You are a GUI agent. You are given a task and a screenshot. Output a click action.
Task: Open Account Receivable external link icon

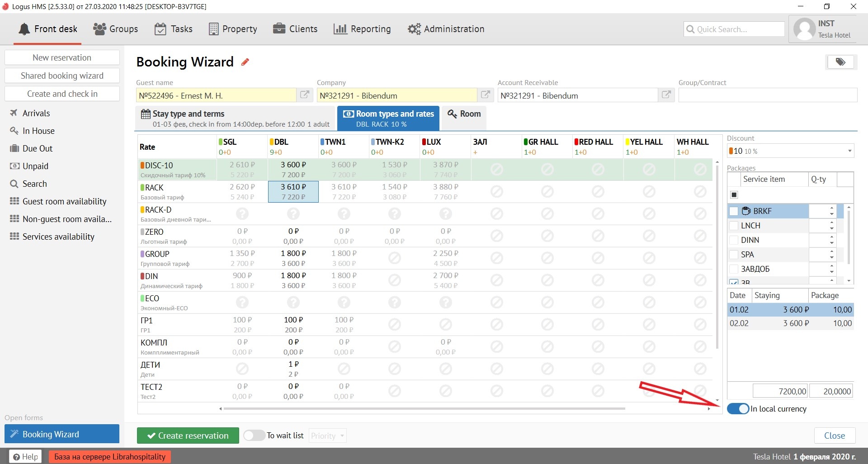[666, 95]
